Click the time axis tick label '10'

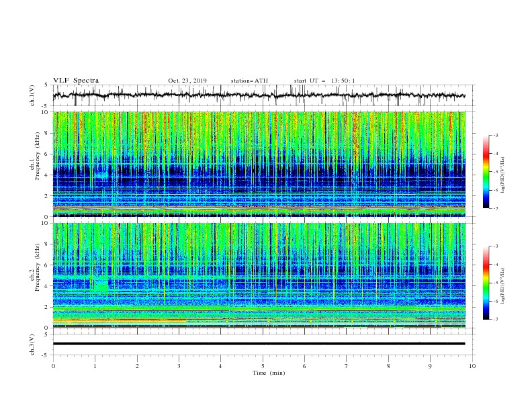tap(472, 366)
